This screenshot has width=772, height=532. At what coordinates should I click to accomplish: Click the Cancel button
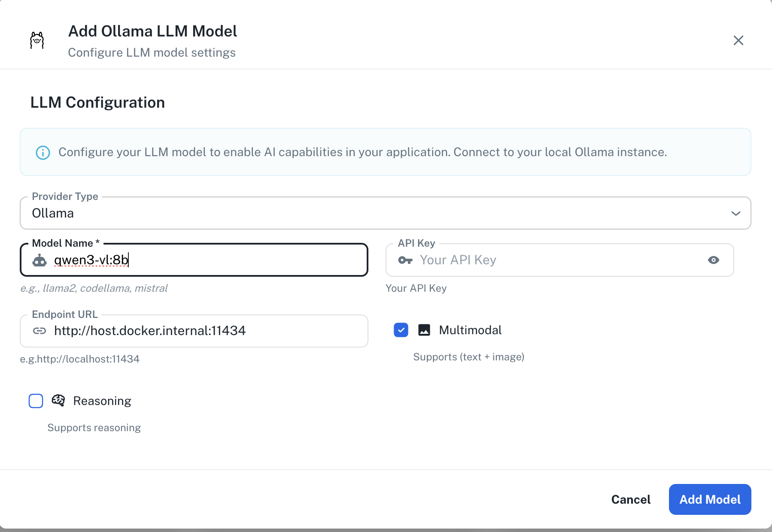pyautogui.click(x=631, y=499)
